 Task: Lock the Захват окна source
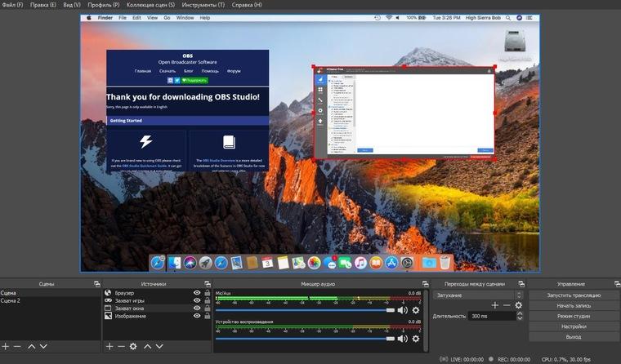tap(207, 309)
